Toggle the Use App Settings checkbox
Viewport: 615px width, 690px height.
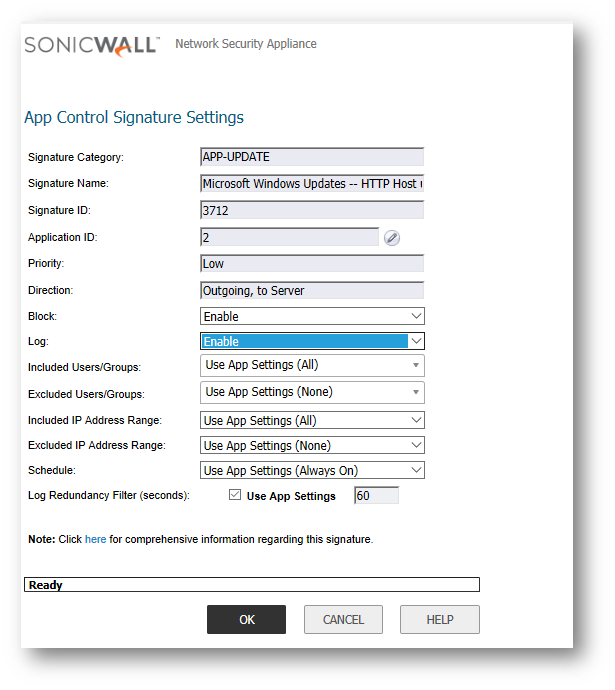point(235,495)
